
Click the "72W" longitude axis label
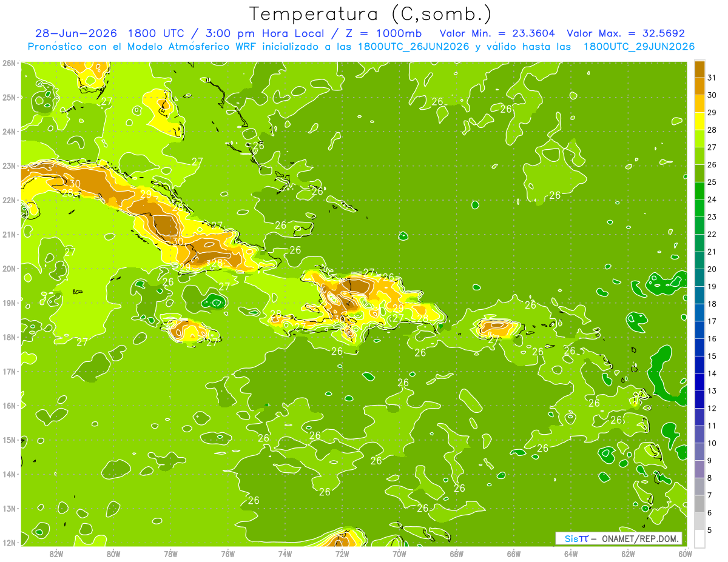click(x=342, y=554)
